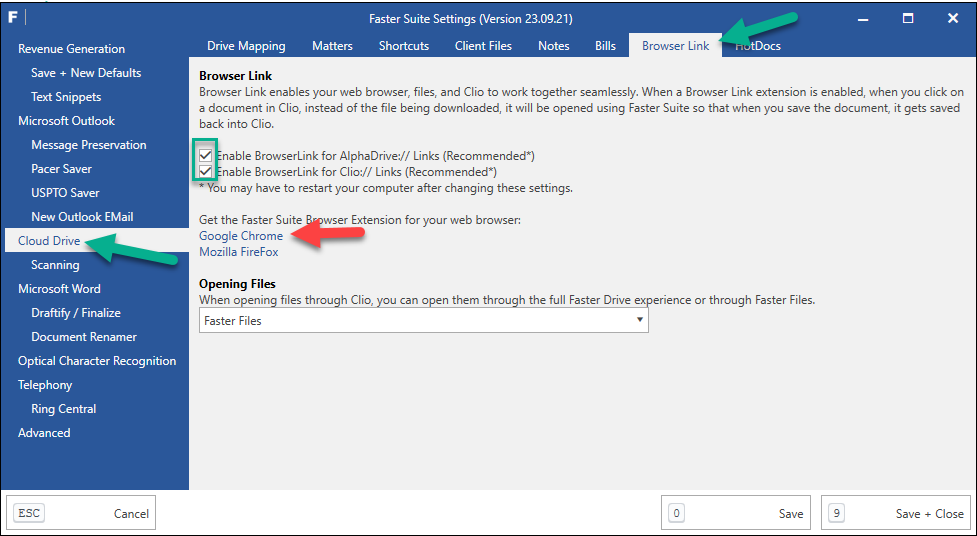Minimize the Faster Suite Settings window
977x536 pixels.
(x=863, y=18)
